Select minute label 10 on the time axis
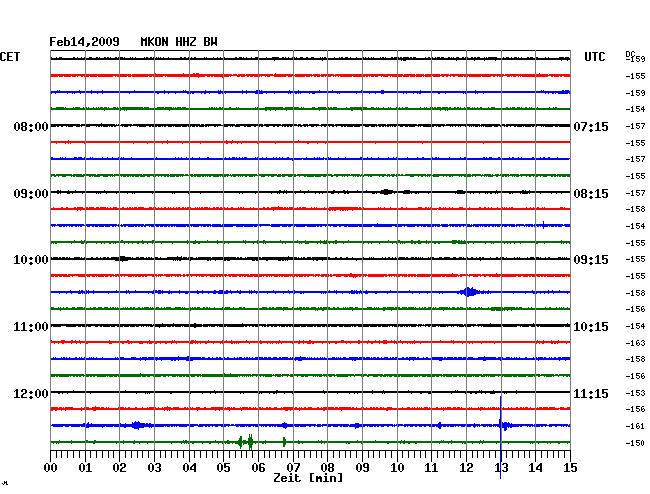 tap(397, 468)
